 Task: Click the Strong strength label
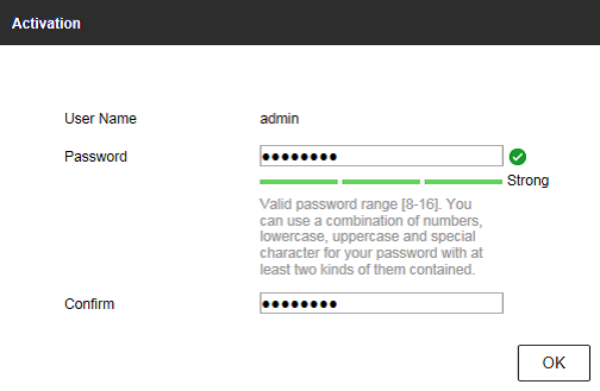pos(528,180)
